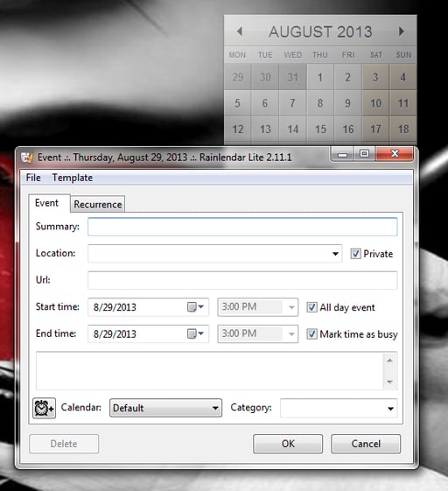The image size is (448, 491).
Task: Switch to the Recurrence tab
Action: click(98, 204)
